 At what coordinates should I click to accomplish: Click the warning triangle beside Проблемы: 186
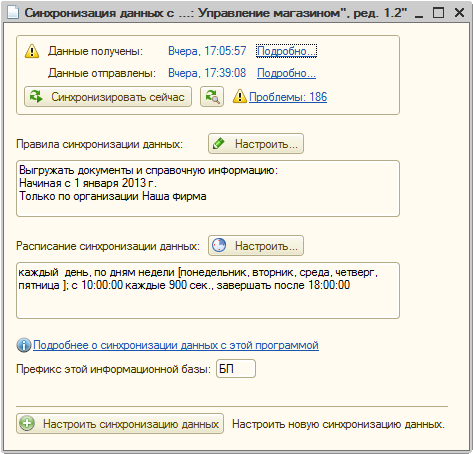pyautogui.click(x=240, y=97)
